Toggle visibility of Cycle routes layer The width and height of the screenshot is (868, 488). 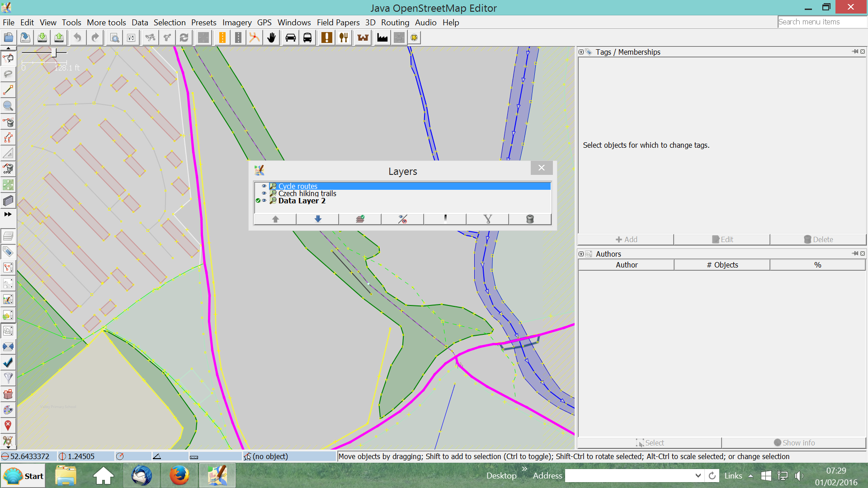pos(264,186)
